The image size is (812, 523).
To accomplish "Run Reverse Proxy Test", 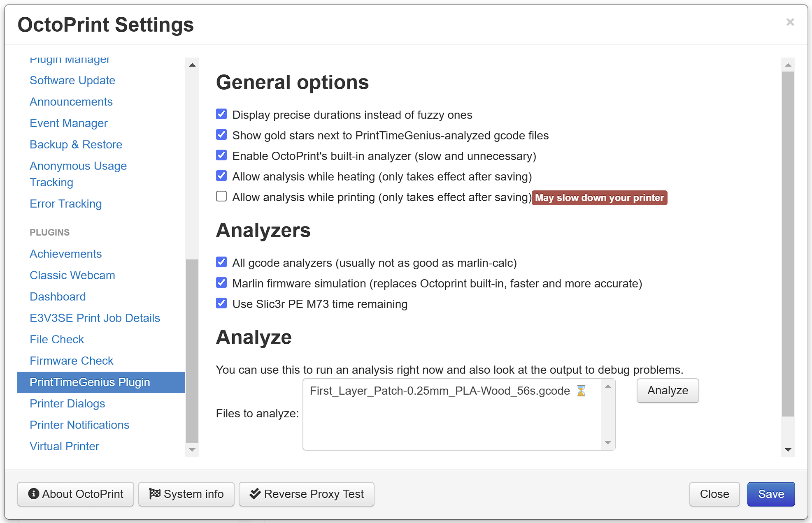I will click(307, 494).
